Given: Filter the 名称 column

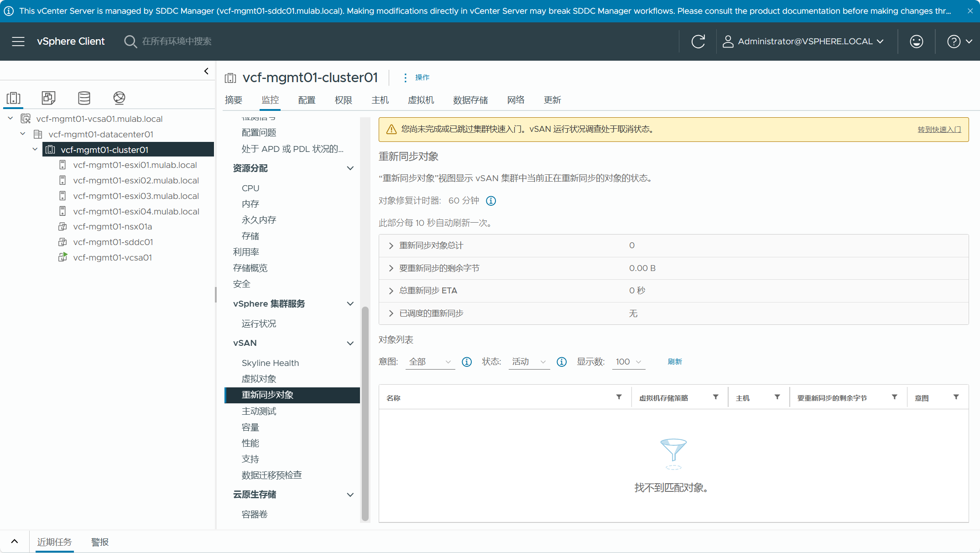Looking at the screenshot, I should pyautogui.click(x=619, y=397).
